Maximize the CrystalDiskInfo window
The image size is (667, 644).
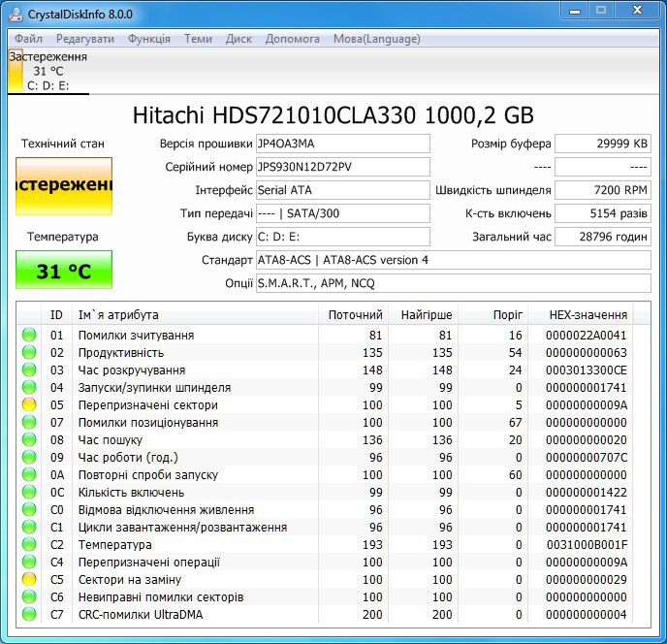click(x=601, y=11)
